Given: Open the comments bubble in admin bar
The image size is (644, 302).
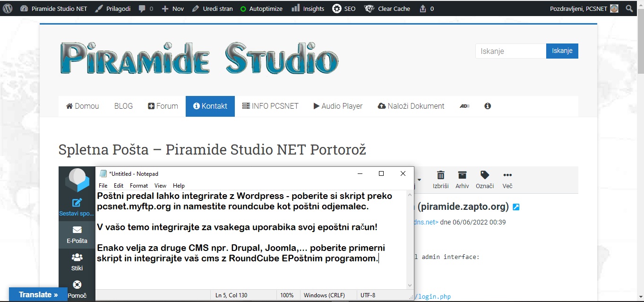Looking at the screenshot, I should [x=146, y=9].
